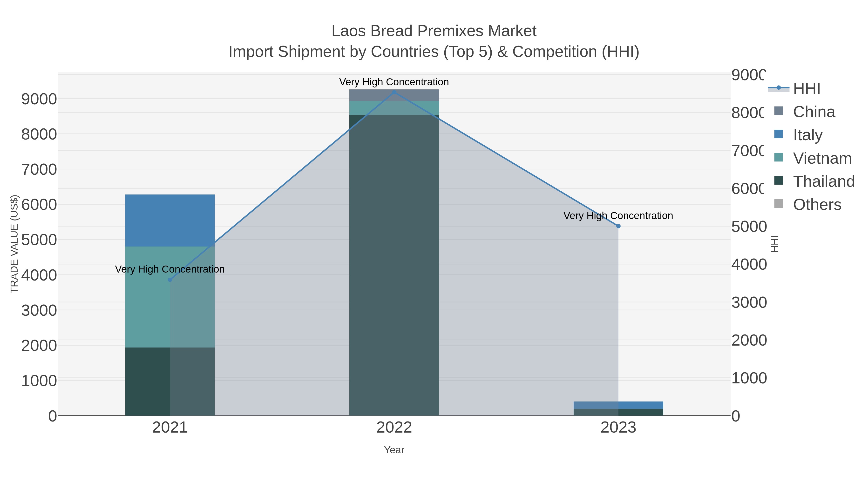The height and width of the screenshot is (488, 868).
Task: Click the Year axis title
Action: coord(394,450)
